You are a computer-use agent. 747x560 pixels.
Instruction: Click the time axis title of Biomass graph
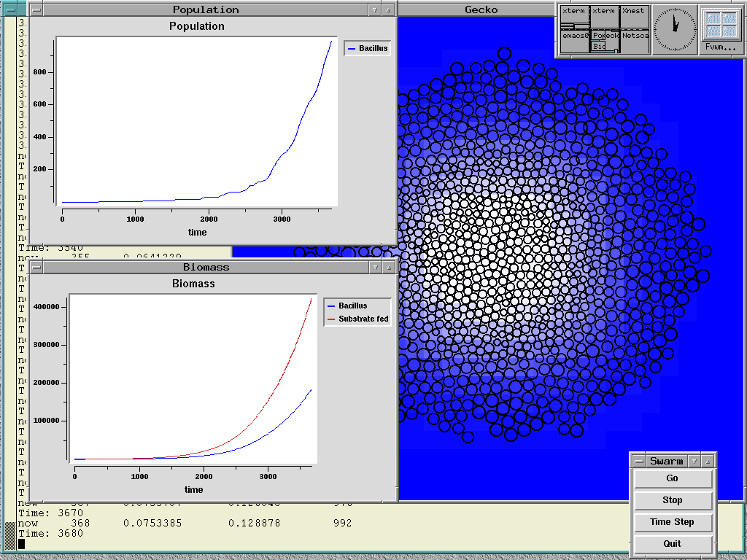(x=193, y=489)
